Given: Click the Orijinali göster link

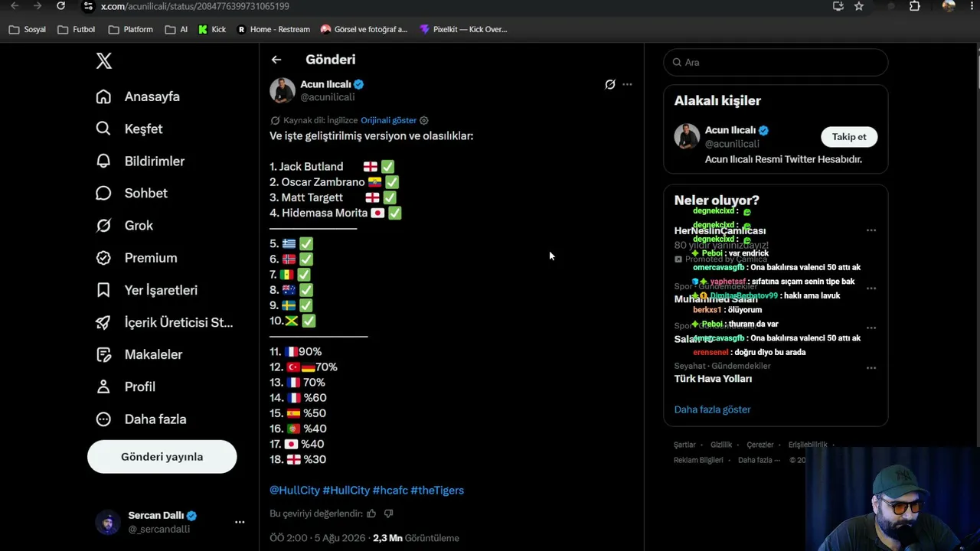Looking at the screenshot, I should click(389, 120).
